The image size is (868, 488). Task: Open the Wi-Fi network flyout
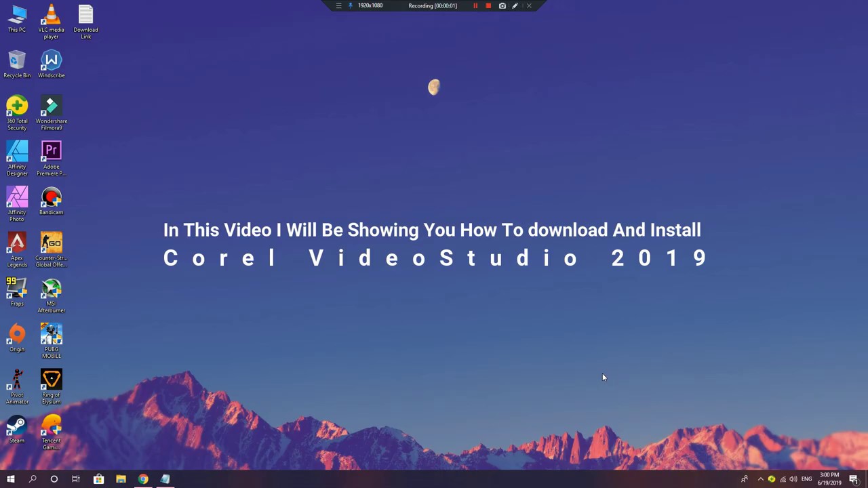[x=783, y=479]
